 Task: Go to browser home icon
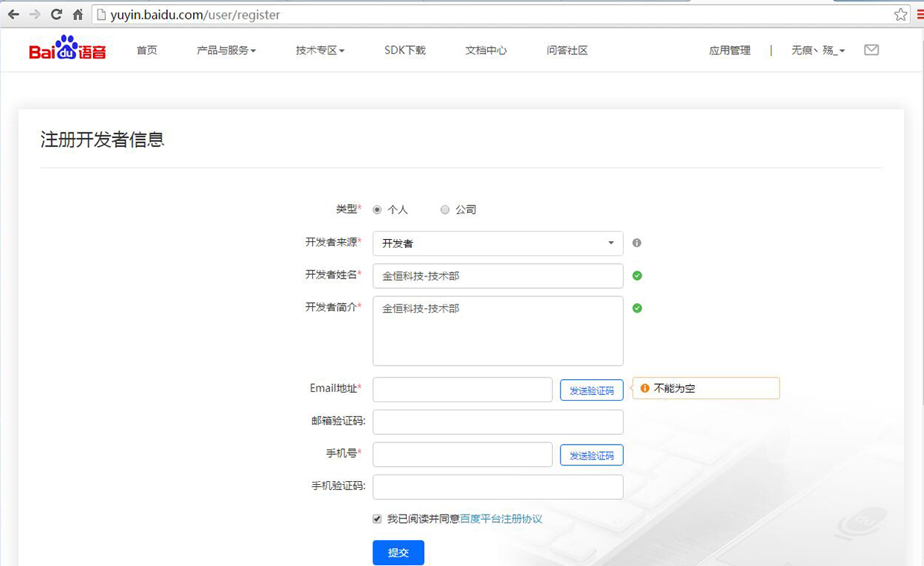click(x=77, y=14)
